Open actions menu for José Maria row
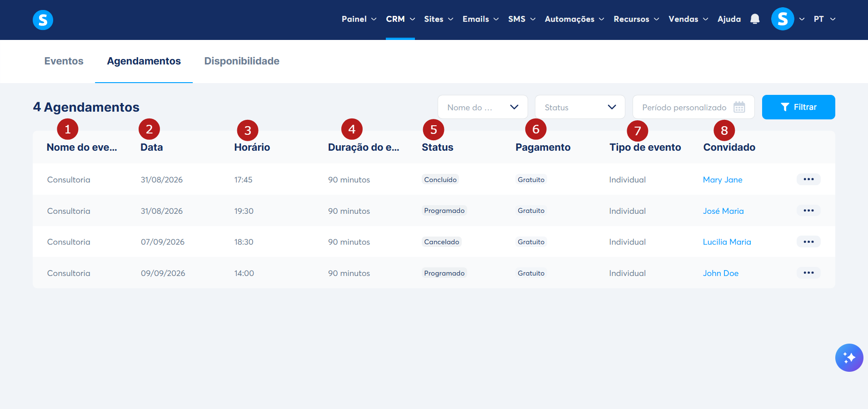The image size is (868, 409). click(x=808, y=211)
